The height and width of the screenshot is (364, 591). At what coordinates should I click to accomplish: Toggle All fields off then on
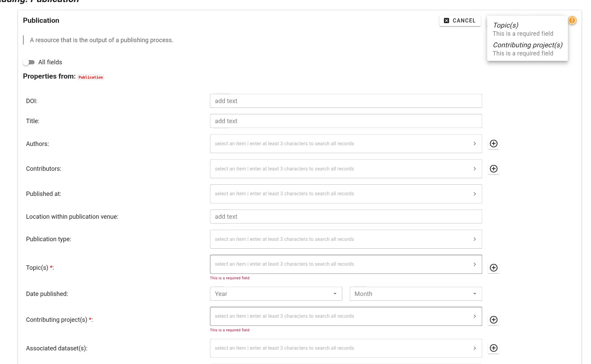point(29,62)
